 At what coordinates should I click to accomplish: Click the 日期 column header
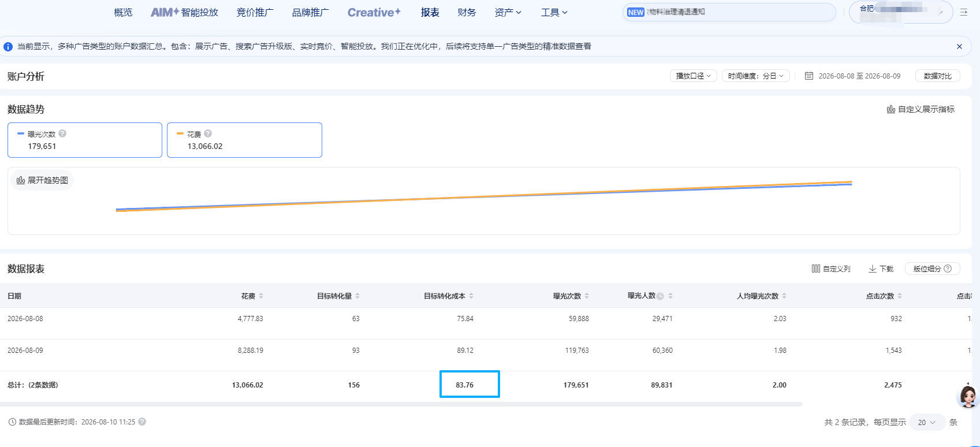[14, 296]
